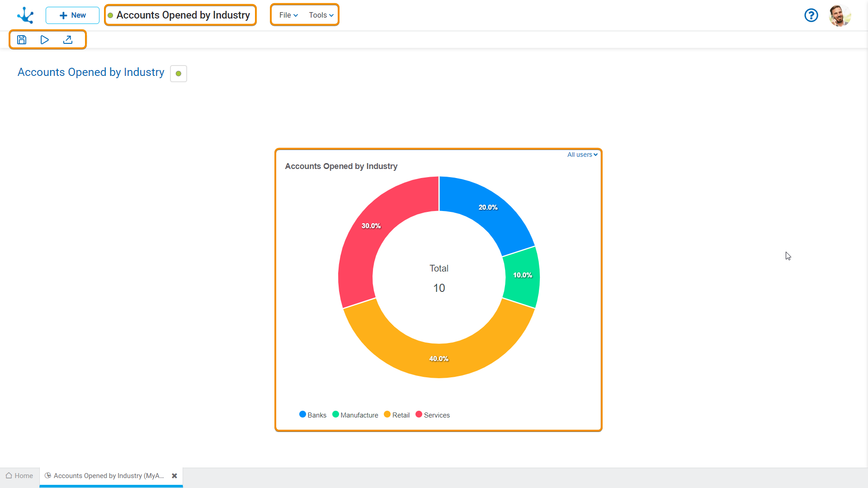
Task: Toggle Banks series in chart legend
Action: (x=313, y=415)
